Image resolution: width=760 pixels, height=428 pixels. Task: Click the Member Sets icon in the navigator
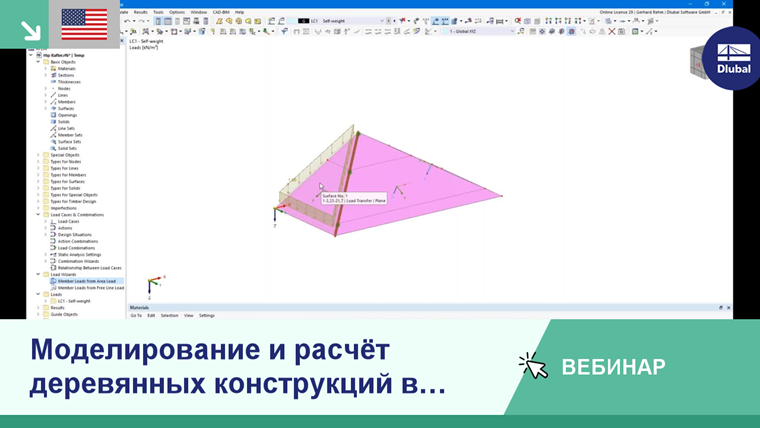point(53,135)
